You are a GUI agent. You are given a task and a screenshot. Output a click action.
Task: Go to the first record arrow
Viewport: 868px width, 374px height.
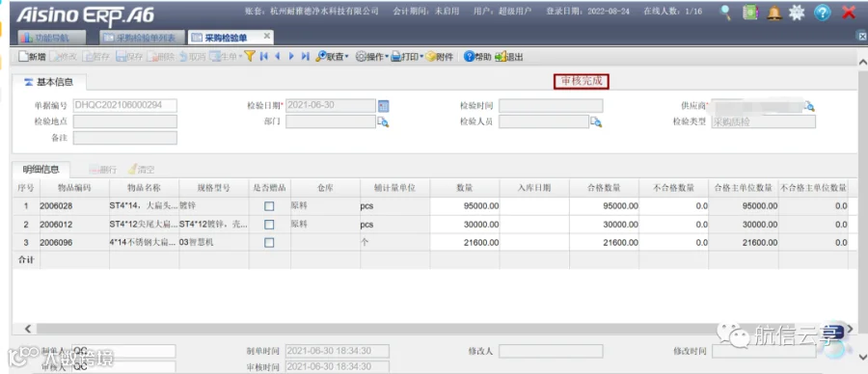(x=264, y=57)
